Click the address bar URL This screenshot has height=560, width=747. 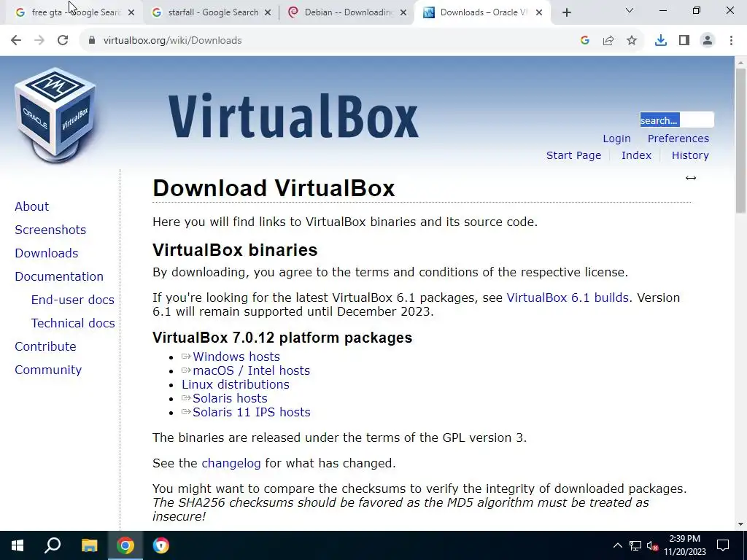pos(172,41)
